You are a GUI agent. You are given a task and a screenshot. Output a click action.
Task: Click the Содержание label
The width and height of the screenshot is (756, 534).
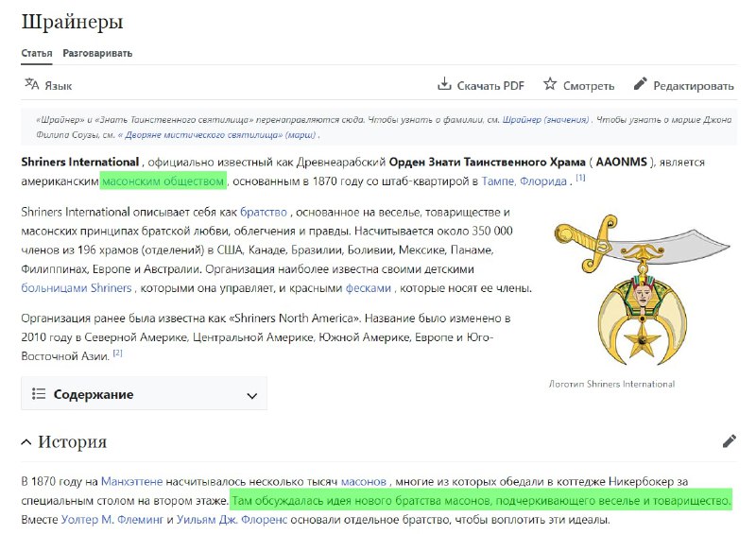(x=94, y=394)
